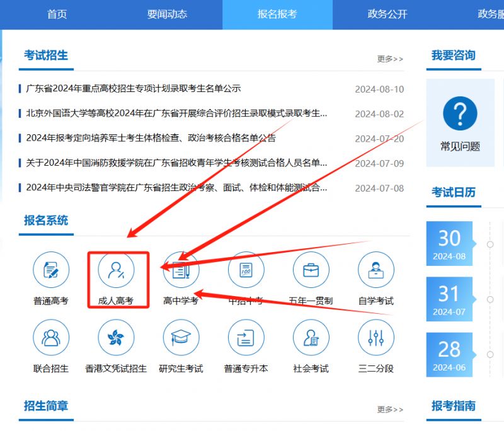Screen dimensions: 504x431
Task: Open the 三二分段 sliders icon
Action: (x=375, y=337)
